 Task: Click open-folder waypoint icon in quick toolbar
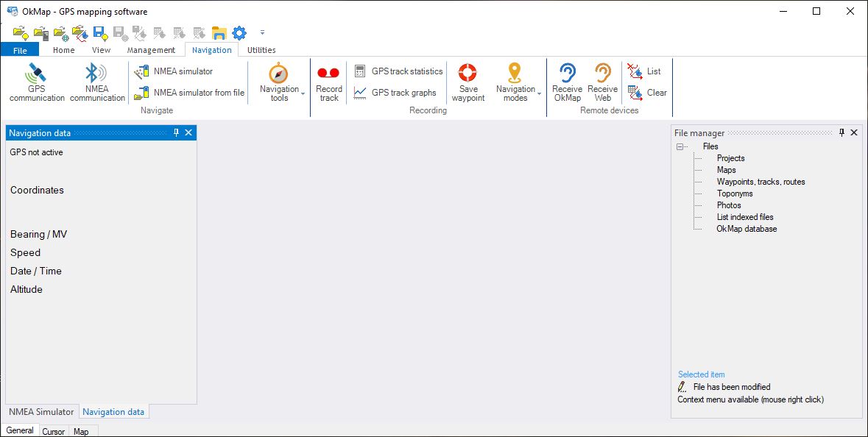click(x=21, y=33)
